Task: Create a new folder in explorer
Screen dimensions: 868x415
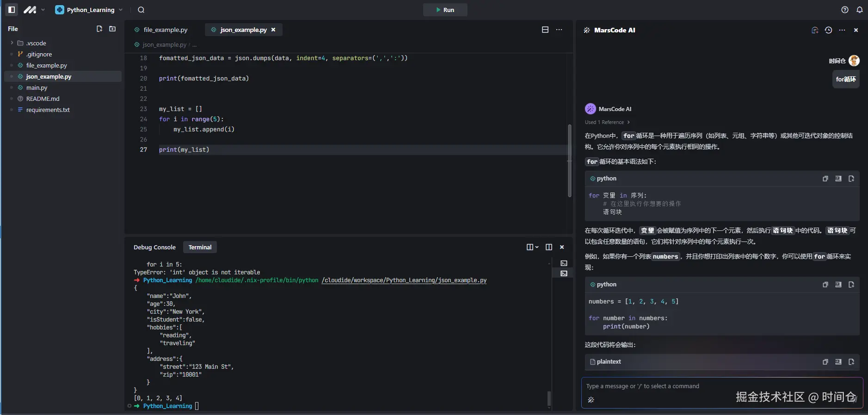Action: 112,29
